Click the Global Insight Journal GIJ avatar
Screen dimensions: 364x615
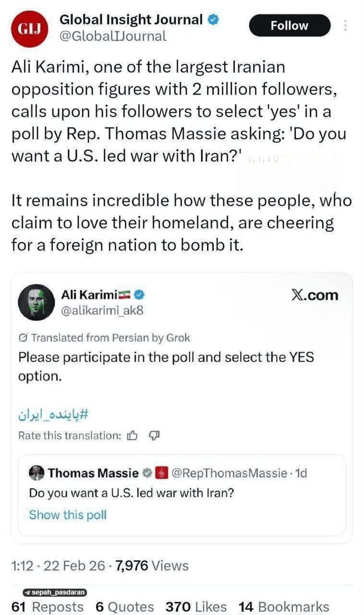point(30,28)
